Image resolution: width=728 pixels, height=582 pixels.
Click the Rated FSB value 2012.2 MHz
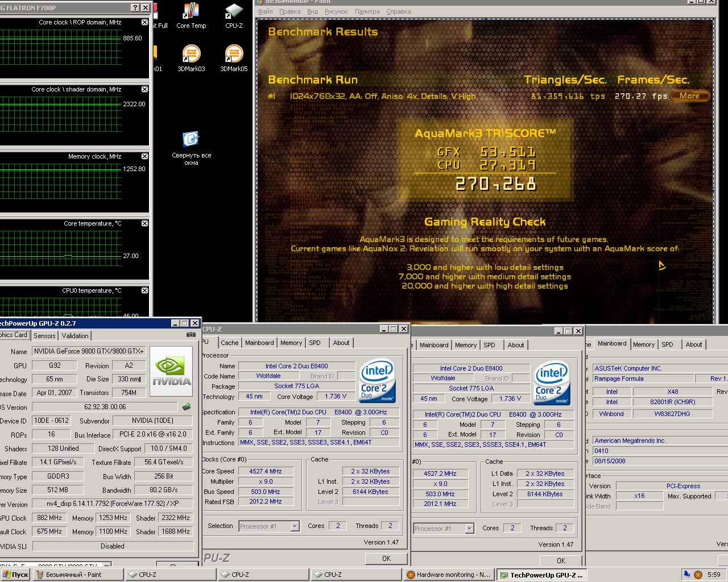click(266, 501)
